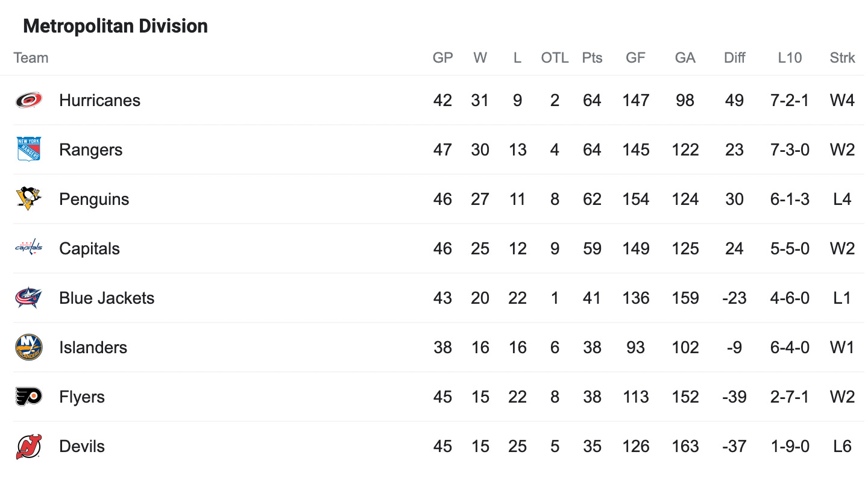Open the Capitals logo icon
The height and width of the screenshot is (487, 868).
29,248
